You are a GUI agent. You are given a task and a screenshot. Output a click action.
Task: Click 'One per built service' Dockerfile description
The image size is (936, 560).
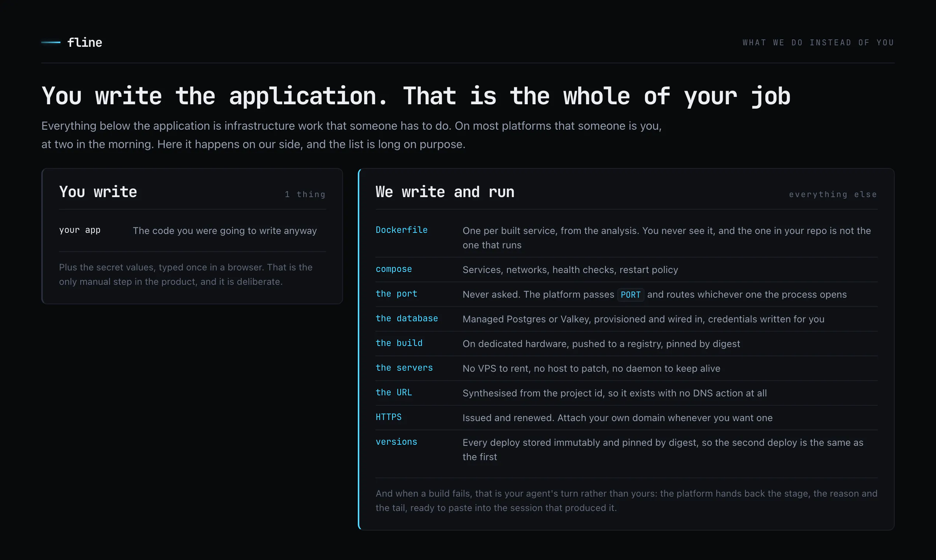coord(667,238)
